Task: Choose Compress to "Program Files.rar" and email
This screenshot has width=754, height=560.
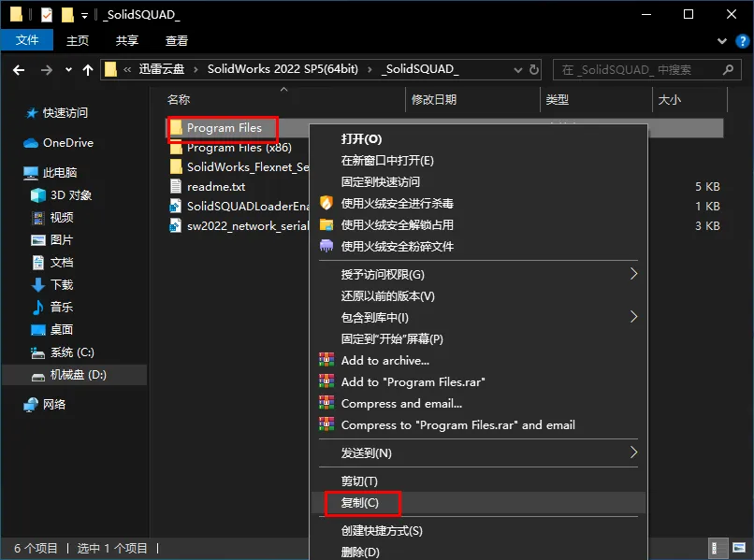Action: coord(479,425)
